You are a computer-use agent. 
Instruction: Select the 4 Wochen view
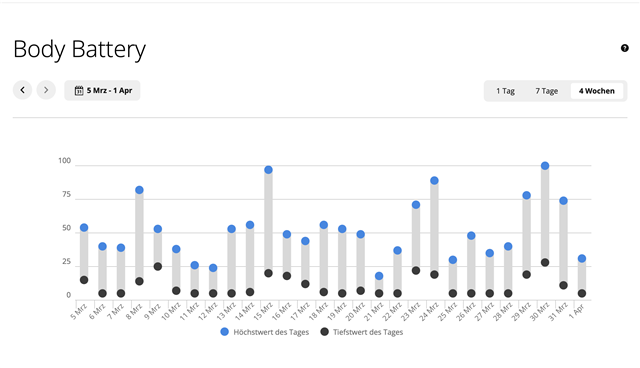pyautogui.click(x=597, y=91)
